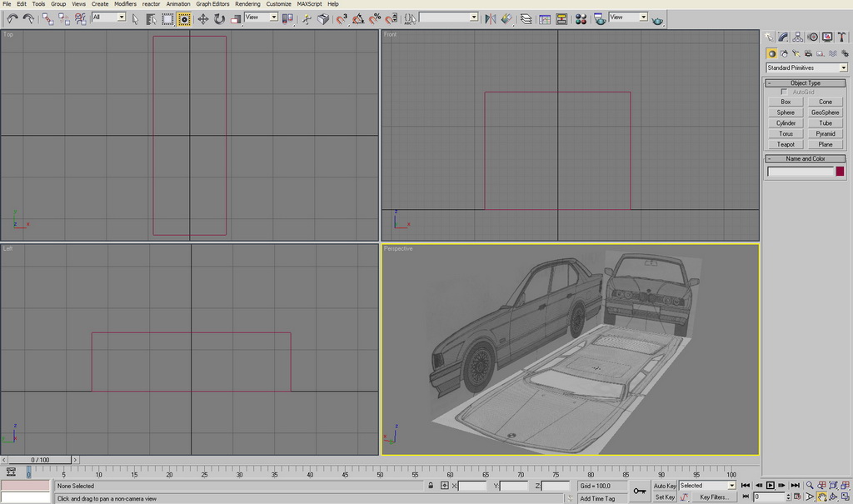The width and height of the screenshot is (853, 504).
Task: Select the Select and Move tool
Action: pyautogui.click(x=203, y=17)
